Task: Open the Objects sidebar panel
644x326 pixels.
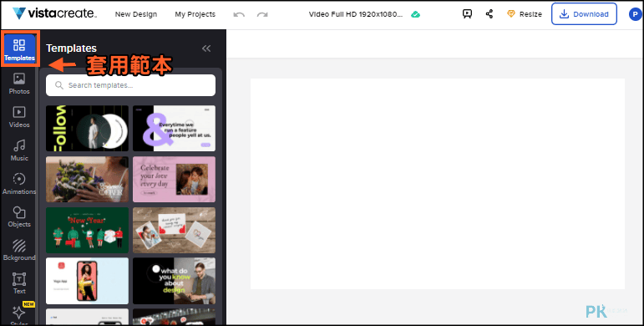Action: (x=19, y=217)
